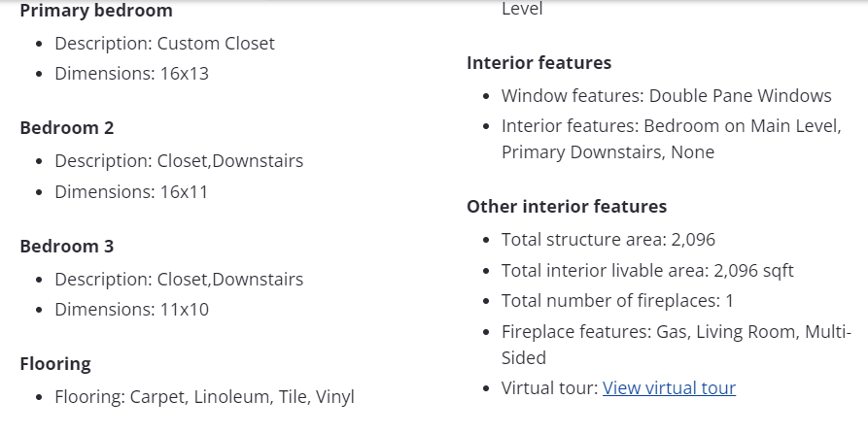Select the Total structure area line
The height and width of the screenshot is (434, 868).
[x=608, y=240]
